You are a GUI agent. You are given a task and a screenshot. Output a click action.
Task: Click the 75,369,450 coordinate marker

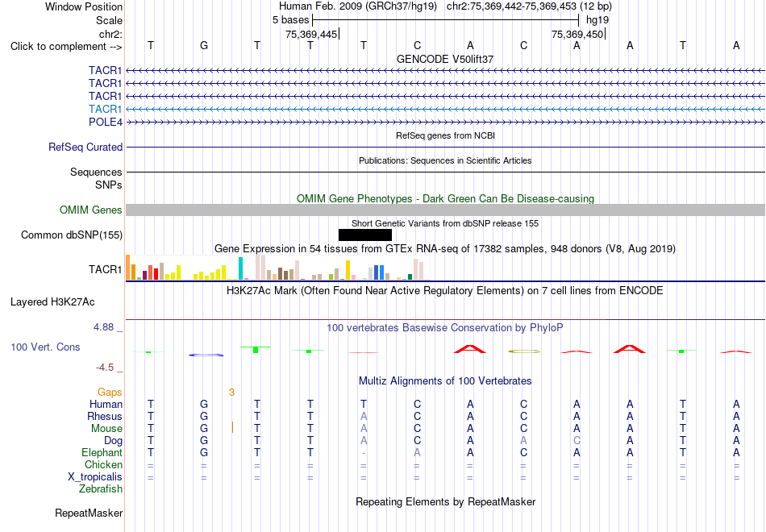coord(577,34)
